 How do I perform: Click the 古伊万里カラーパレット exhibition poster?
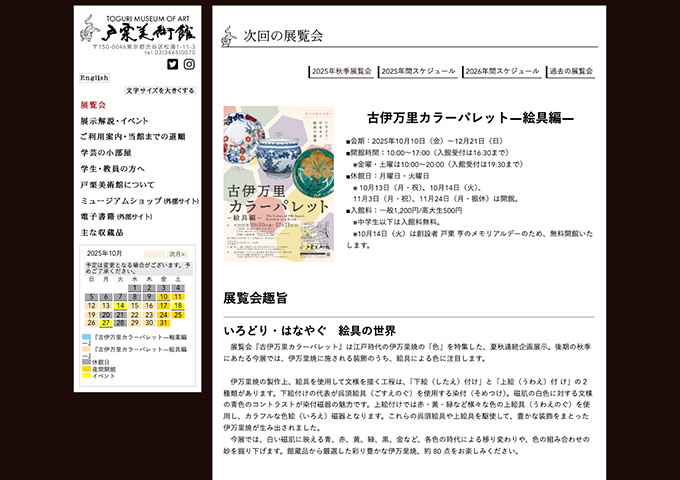[279, 183]
